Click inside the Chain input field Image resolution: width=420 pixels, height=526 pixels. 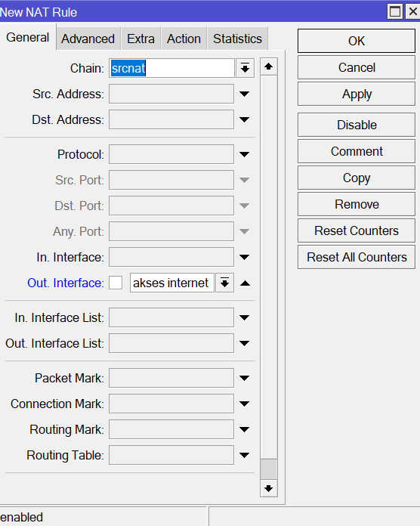pyautogui.click(x=171, y=69)
